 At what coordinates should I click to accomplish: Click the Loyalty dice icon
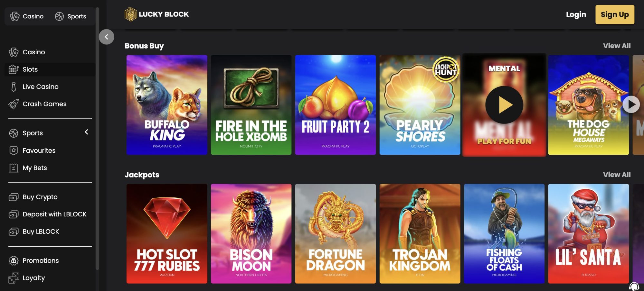14,278
